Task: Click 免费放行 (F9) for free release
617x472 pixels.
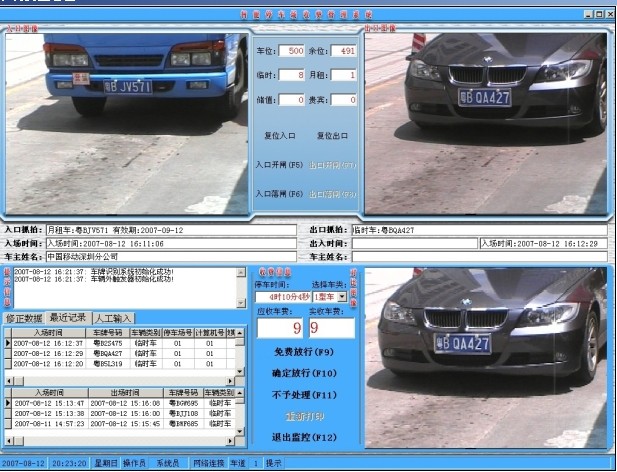Action: pos(302,353)
